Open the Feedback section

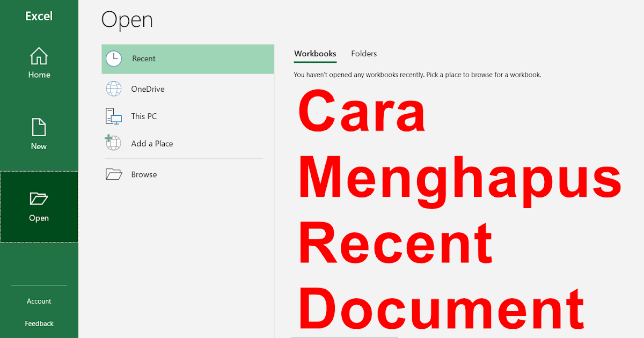pyautogui.click(x=39, y=323)
